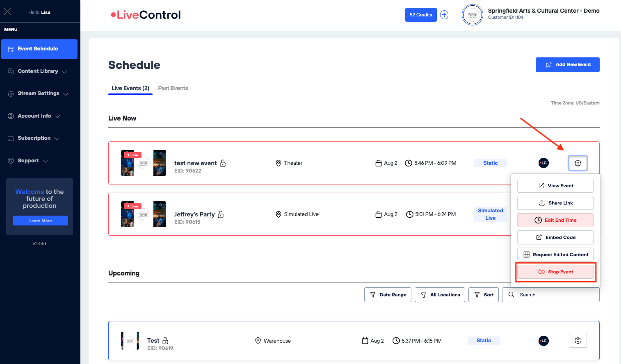Click the gear icon for test new event
This screenshot has height=364, width=621.
point(578,163)
